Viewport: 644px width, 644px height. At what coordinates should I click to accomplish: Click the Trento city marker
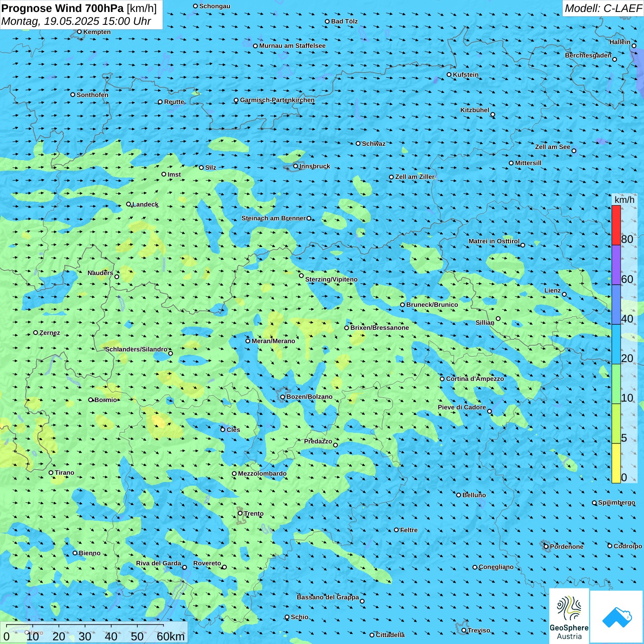pos(240,513)
